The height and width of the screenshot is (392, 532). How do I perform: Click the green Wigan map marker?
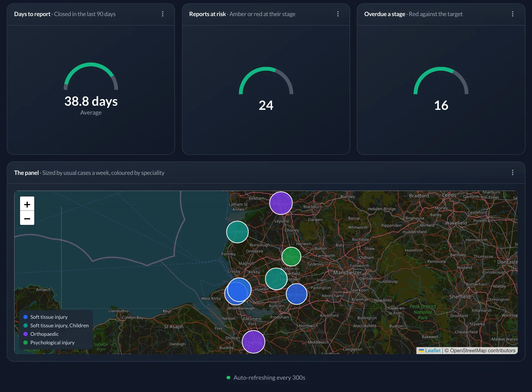click(291, 257)
